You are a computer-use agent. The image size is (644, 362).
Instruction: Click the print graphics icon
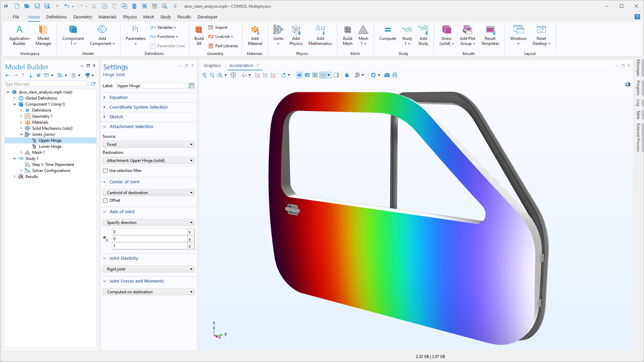pos(395,75)
